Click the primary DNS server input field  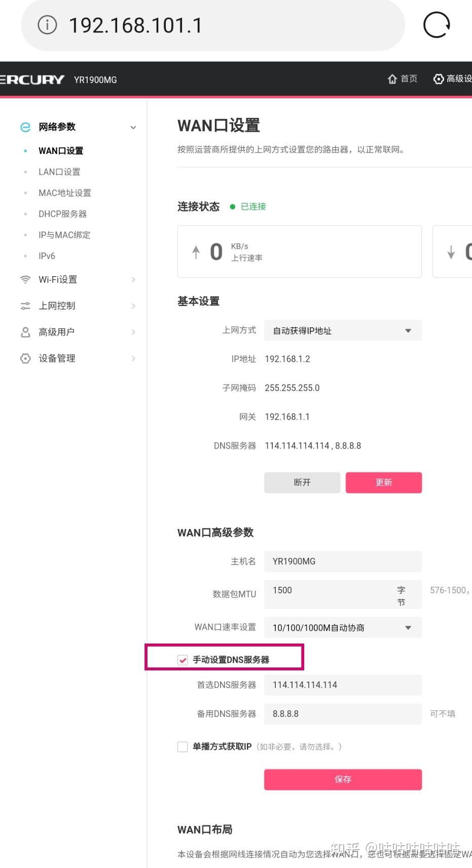coord(343,685)
